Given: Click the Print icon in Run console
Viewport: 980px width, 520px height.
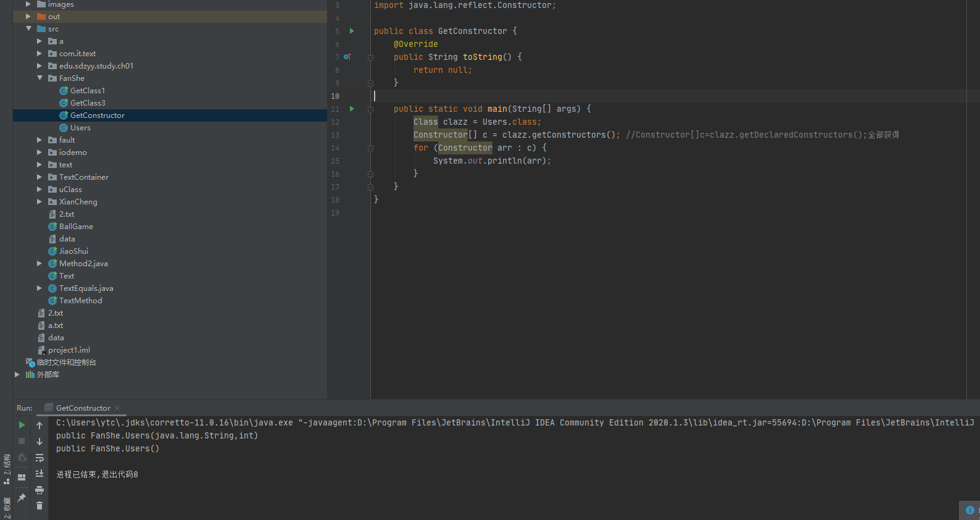Looking at the screenshot, I should tap(39, 490).
